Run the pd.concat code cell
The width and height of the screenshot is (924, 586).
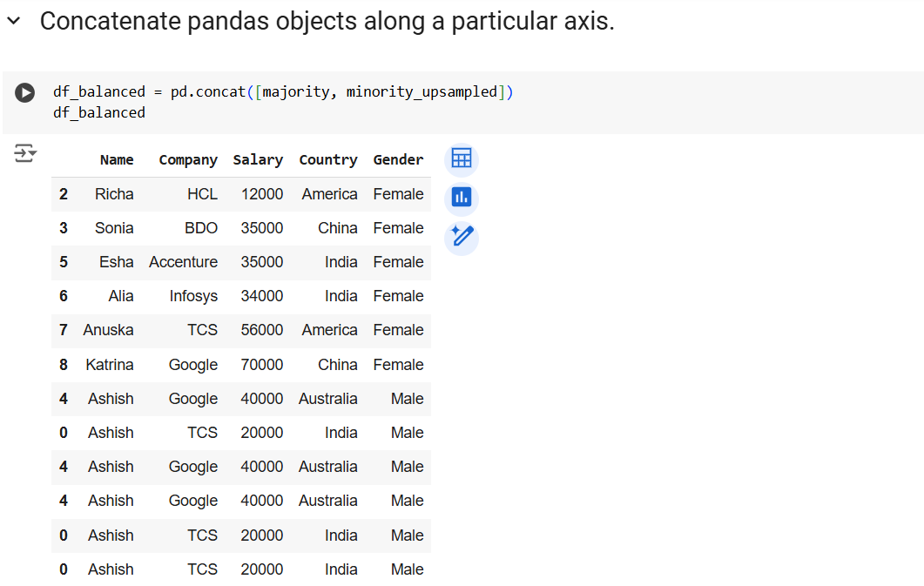tap(25, 92)
